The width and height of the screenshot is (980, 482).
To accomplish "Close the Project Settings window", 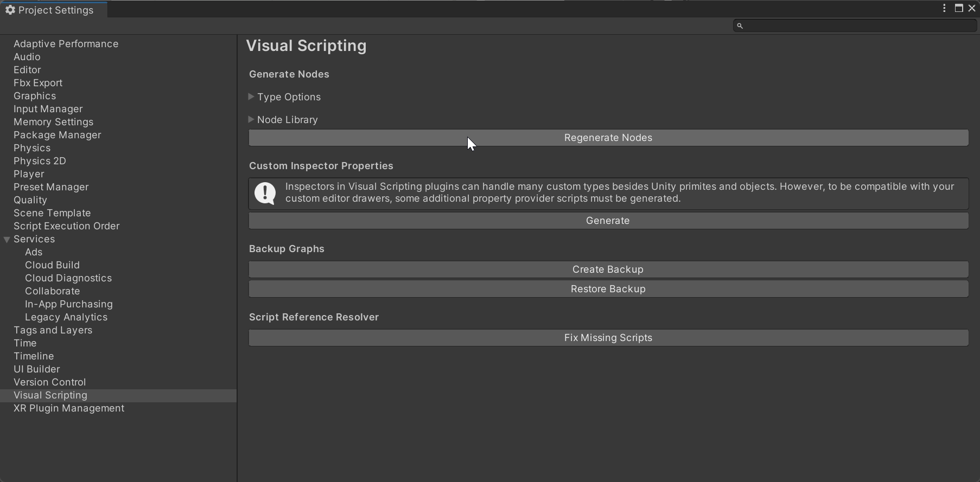I will (x=972, y=8).
